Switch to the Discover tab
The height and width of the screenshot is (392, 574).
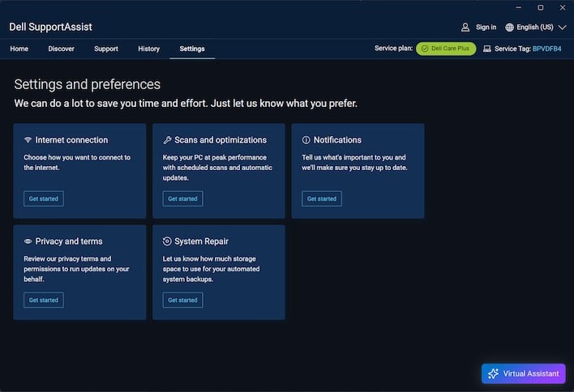(61, 49)
